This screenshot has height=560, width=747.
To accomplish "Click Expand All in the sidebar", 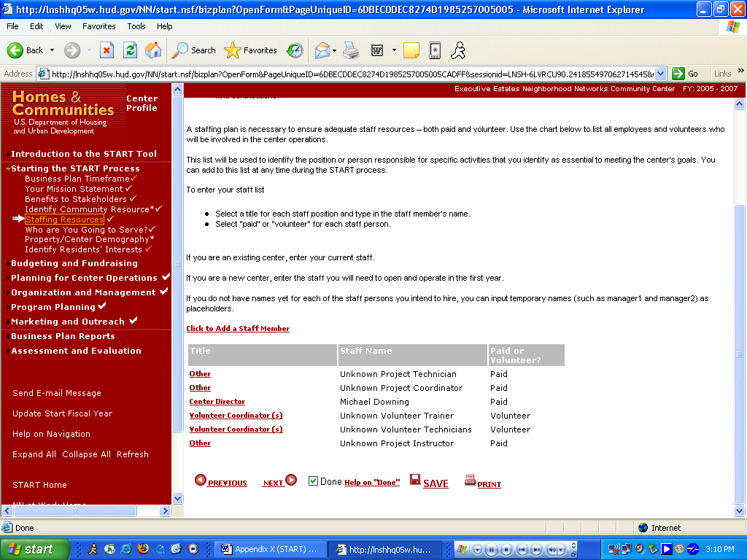I will [x=34, y=454].
